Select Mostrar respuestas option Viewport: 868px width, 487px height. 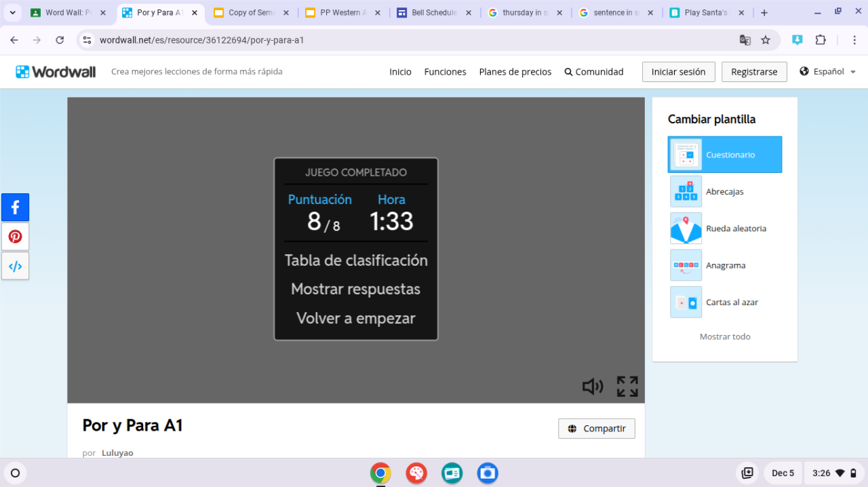point(356,290)
